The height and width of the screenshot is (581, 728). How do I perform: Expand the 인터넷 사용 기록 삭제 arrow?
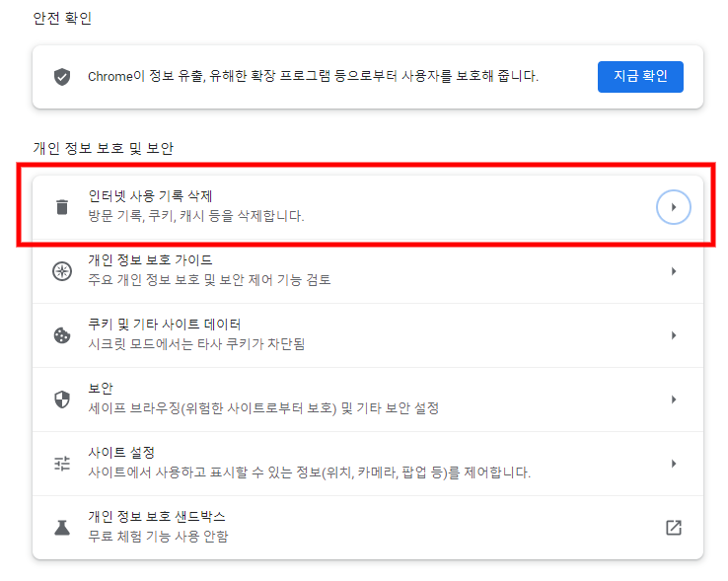(x=673, y=207)
